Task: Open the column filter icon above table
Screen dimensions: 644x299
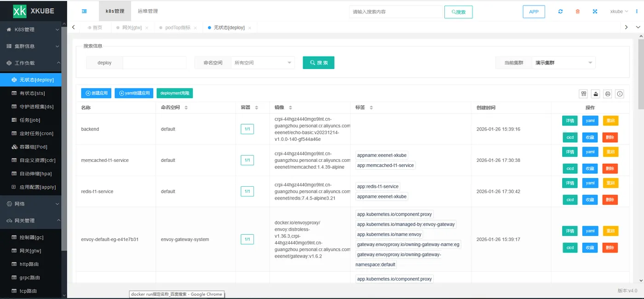Action: click(x=584, y=94)
